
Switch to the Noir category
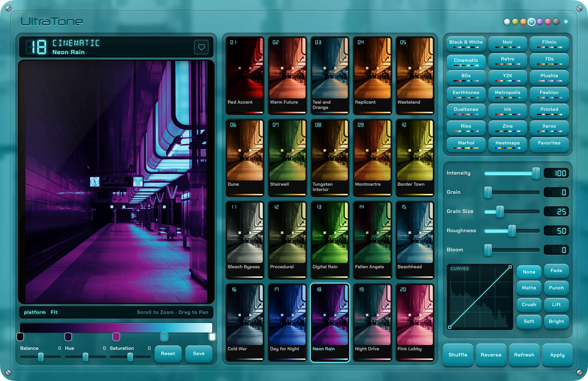[x=508, y=44]
